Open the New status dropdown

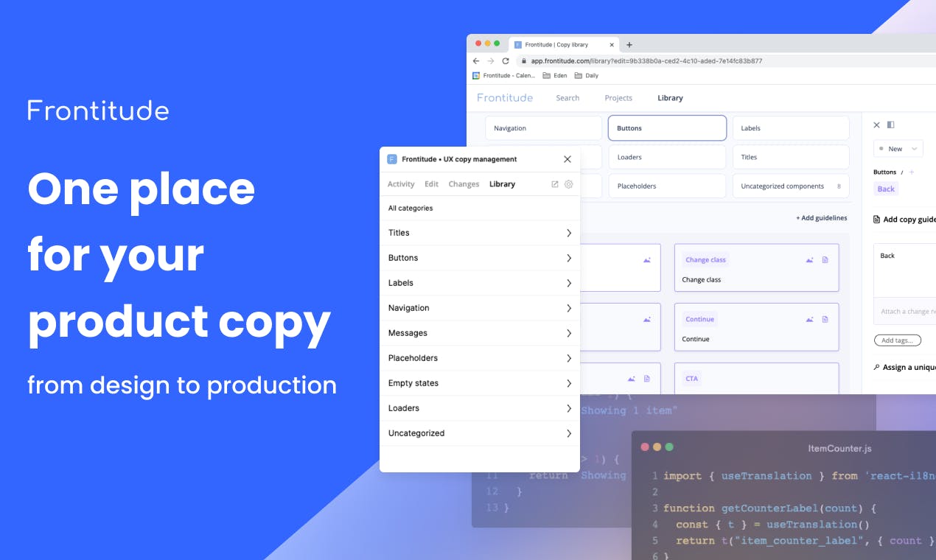pos(898,149)
